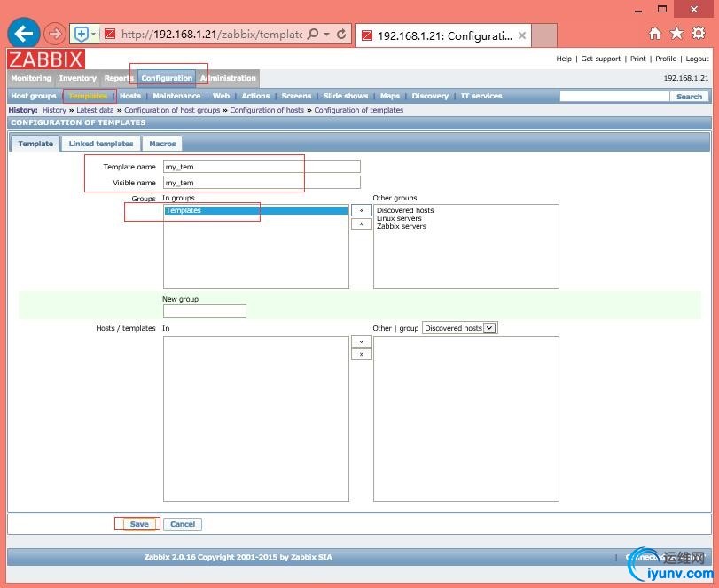Open the favorites star icon
Image resolution: width=719 pixels, height=588 pixels.
click(676, 33)
